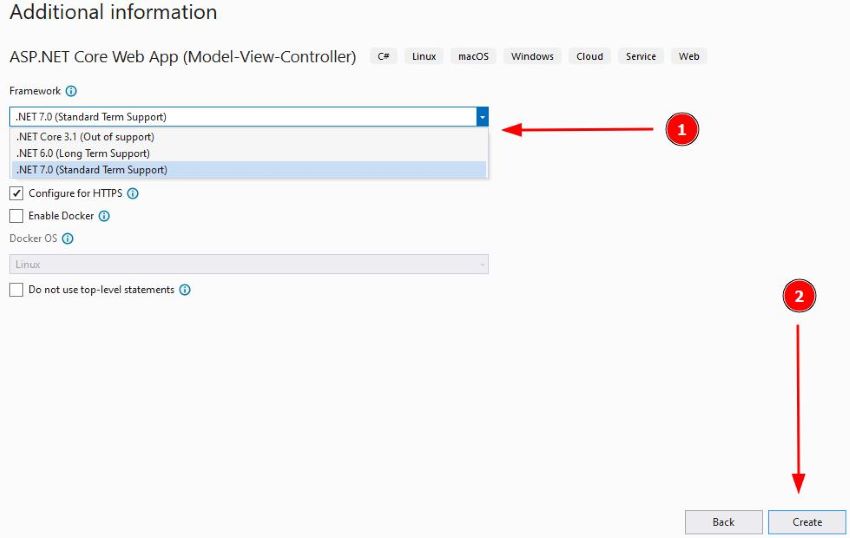Collapse the Framework dropdown arrow
The height and width of the screenshot is (538, 850).
pyautogui.click(x=482, y=117)
